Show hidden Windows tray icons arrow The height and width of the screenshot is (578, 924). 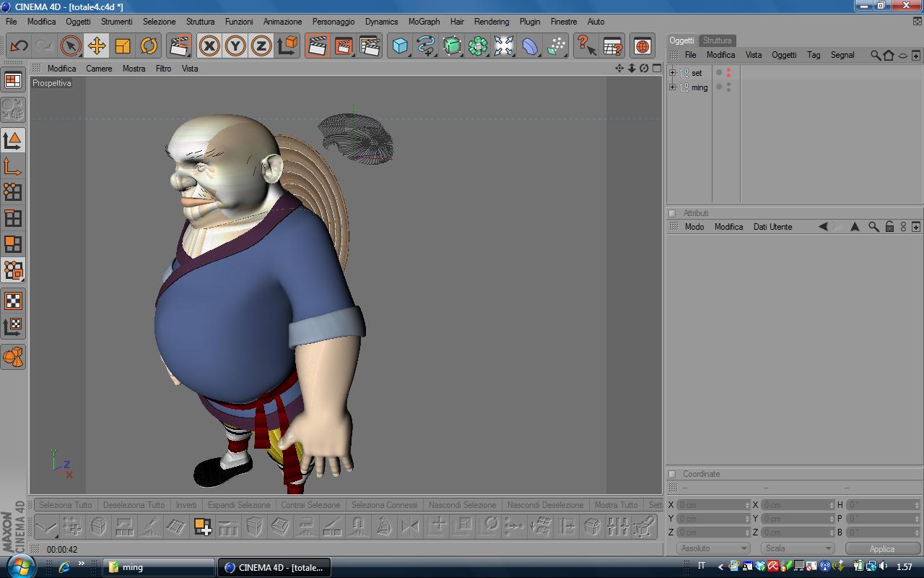pyautogui.click(x=720, y=567)
